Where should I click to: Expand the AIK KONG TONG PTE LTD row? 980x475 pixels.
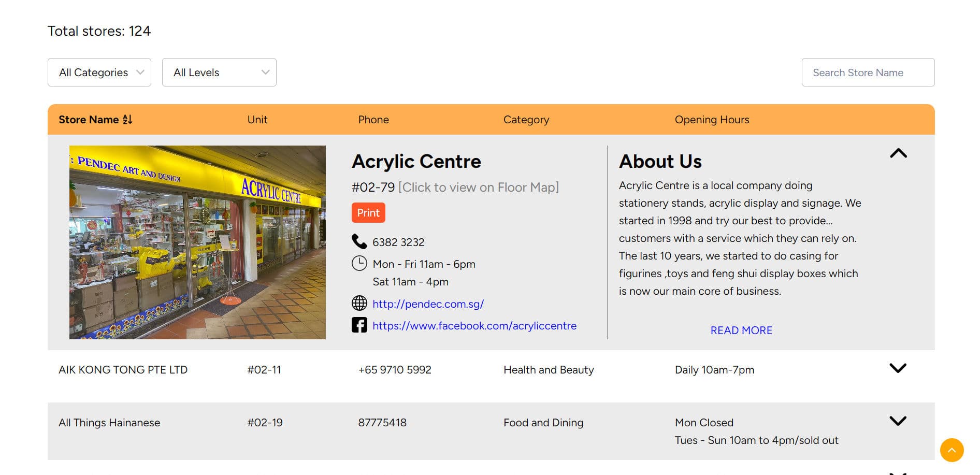[x=898, y=368]
